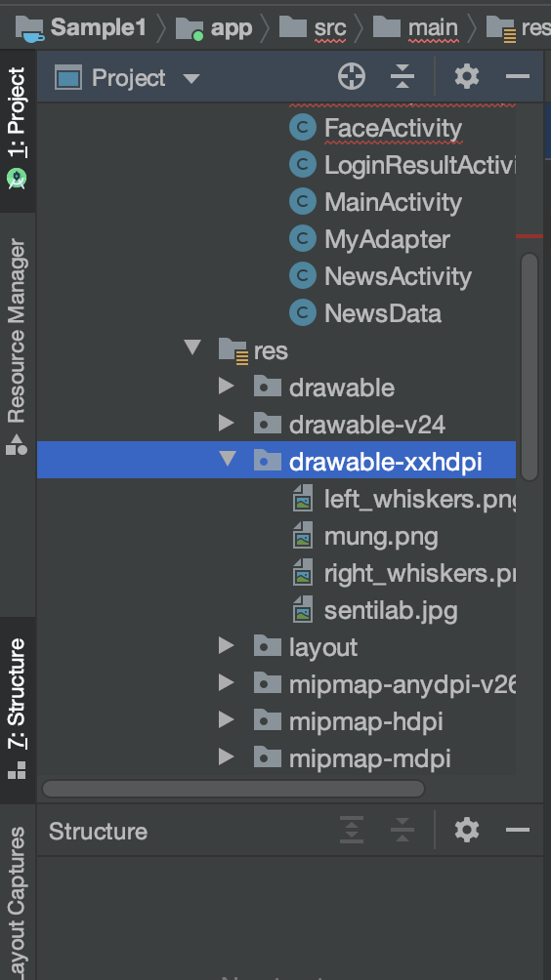This screenshot has height=980, width=551.
Task: Expand the mipmap-mdpi folder
Action: click(227, 756)
